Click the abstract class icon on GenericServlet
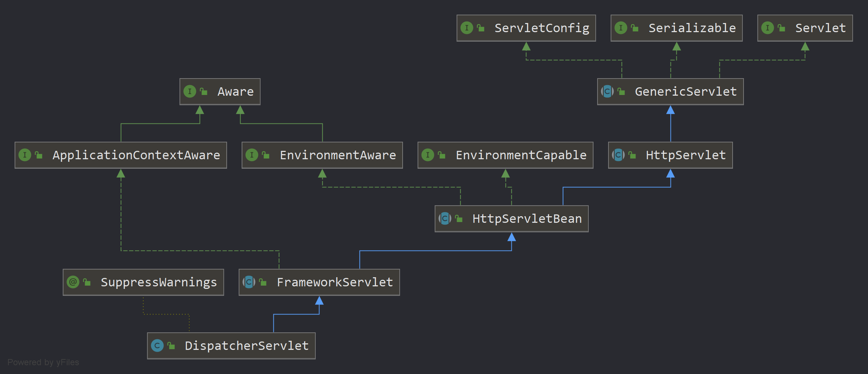 [607, 91]
